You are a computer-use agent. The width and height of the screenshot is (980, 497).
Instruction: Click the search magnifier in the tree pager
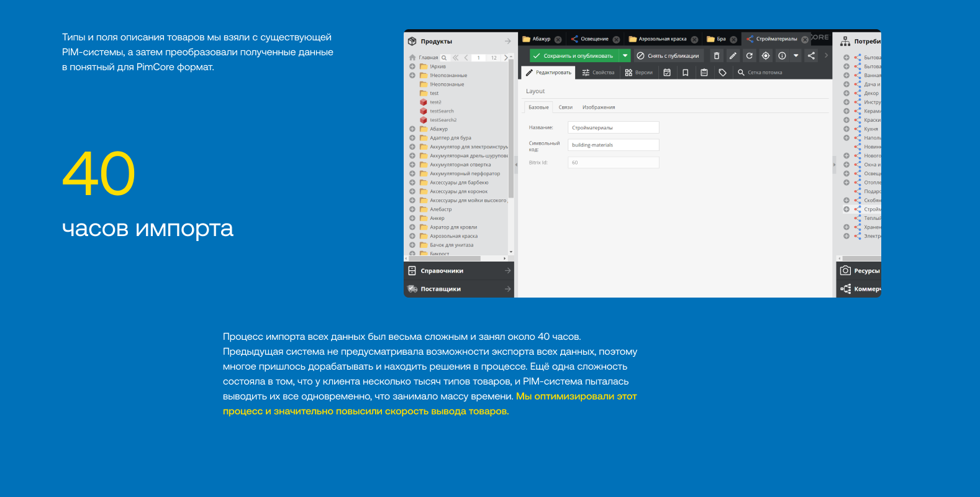tap(444, 58)
